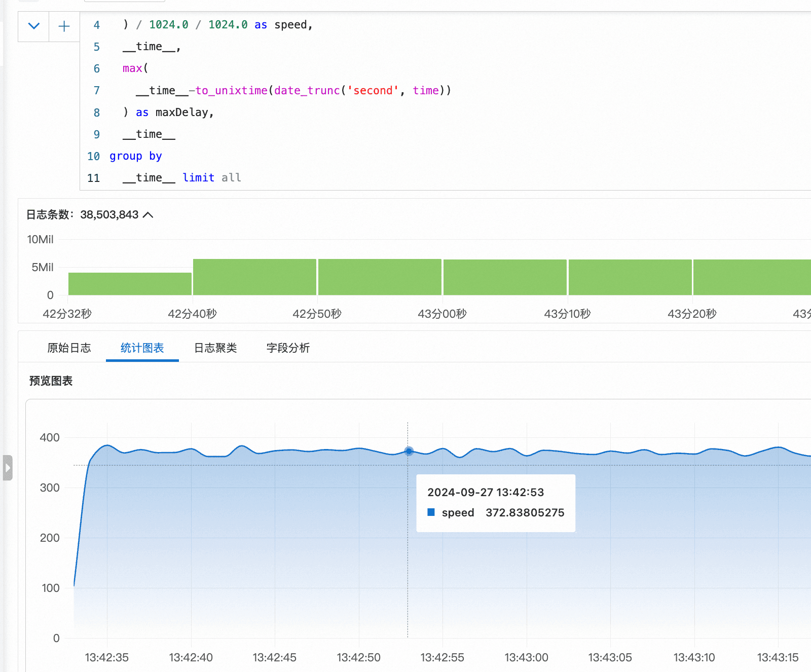Select the histogram bar starting at 42分40秒

pyautogui.click(x=254, y=277)
